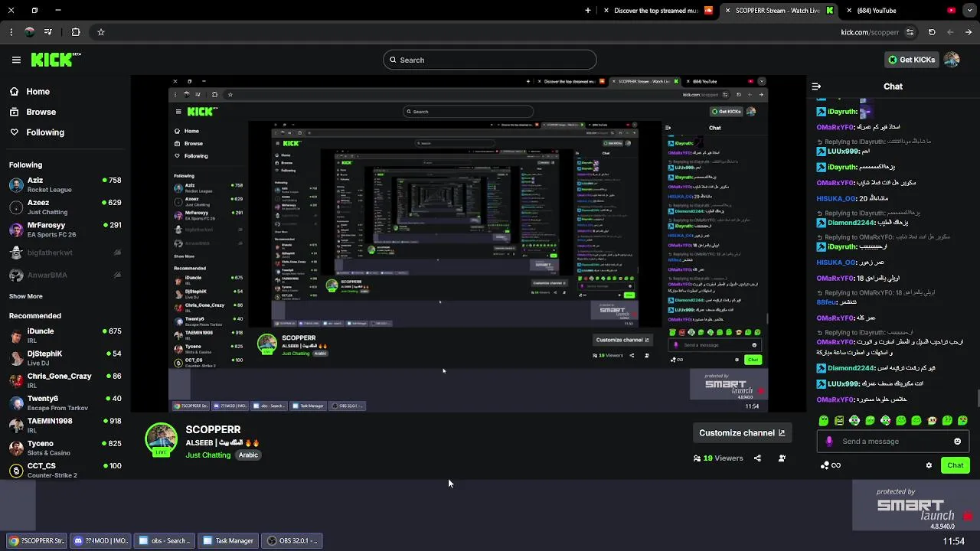This screenshot has width=980, height=551.
Task: Open the recommended Tyceno Slots & Casino channel
Action: 65,448
